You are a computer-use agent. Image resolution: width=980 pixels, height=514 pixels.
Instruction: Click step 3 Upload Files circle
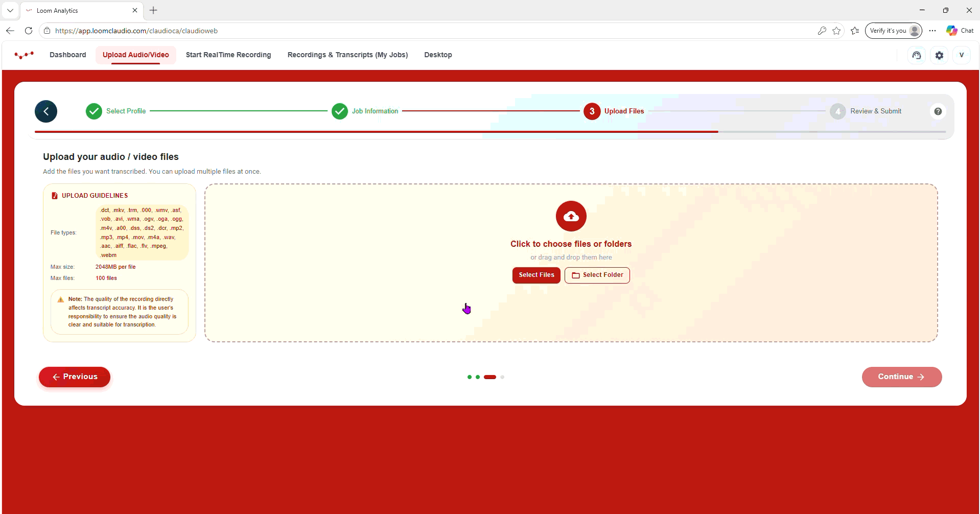592,111
